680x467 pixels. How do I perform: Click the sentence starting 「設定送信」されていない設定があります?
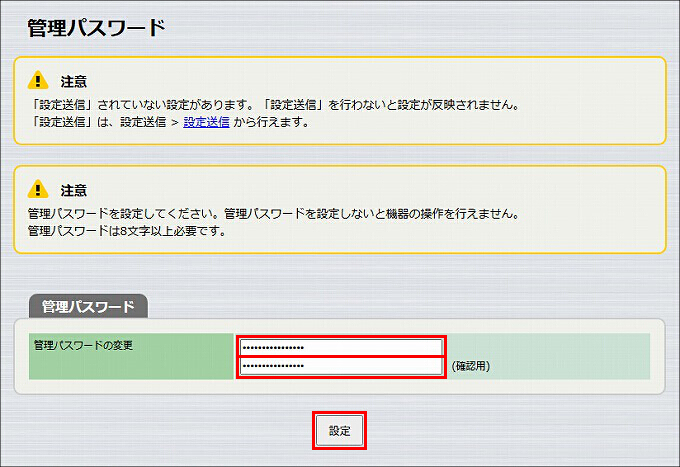coord(276,105)
